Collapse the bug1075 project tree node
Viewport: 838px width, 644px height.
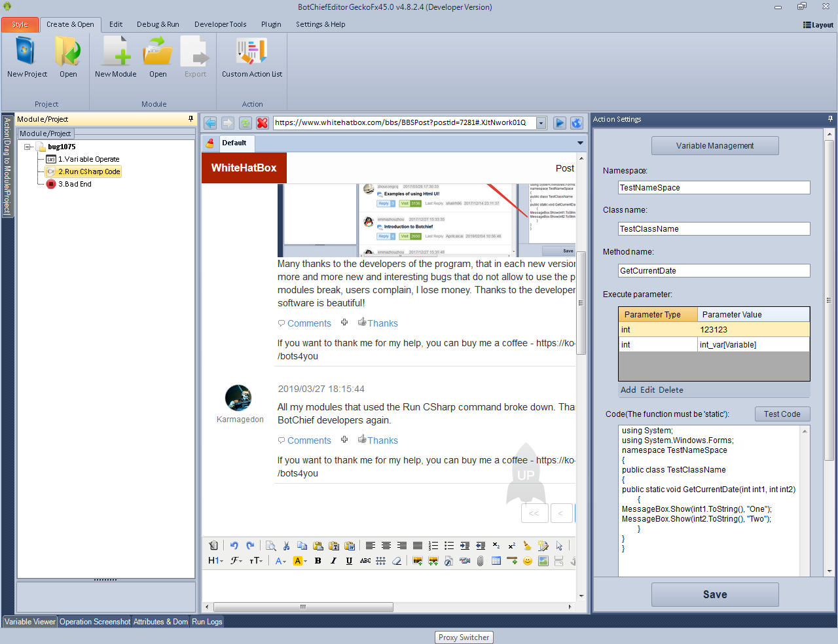(x=28, y=147)
